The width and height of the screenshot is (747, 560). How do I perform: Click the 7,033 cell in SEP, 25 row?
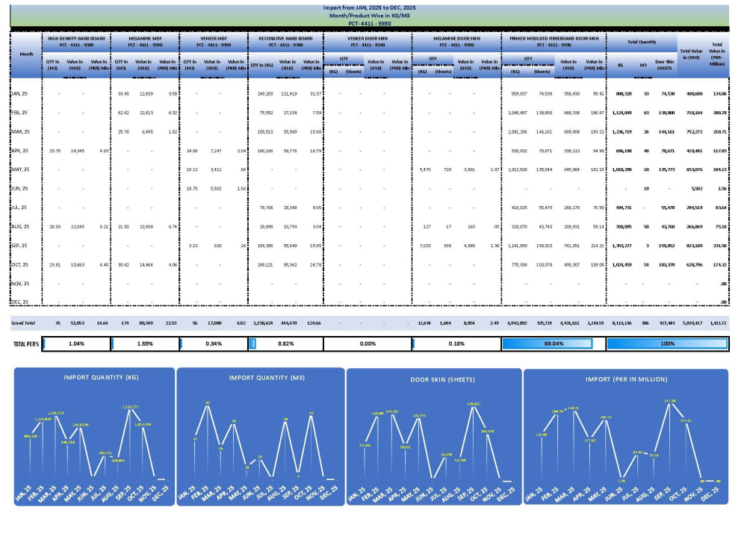tap(425, 246)
